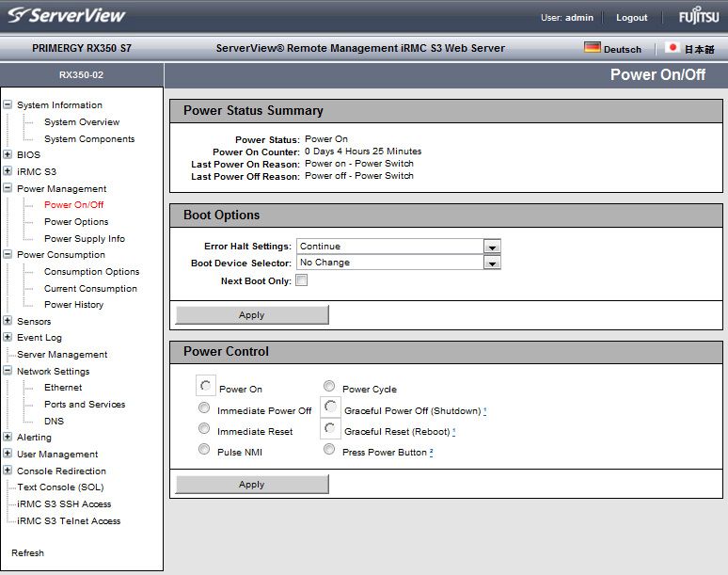
Task: Select Immediate Reset radio button
Action: [x=204, y=428]
